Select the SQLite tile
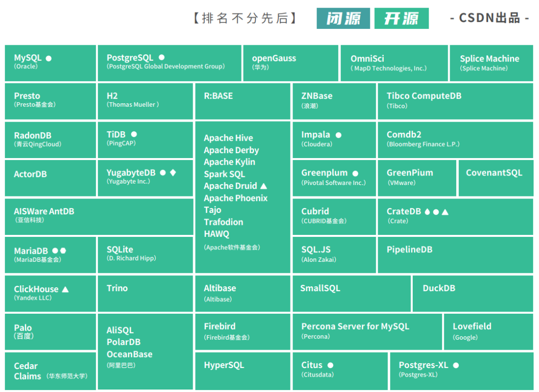Screen dimensions: 539x392 145,255
